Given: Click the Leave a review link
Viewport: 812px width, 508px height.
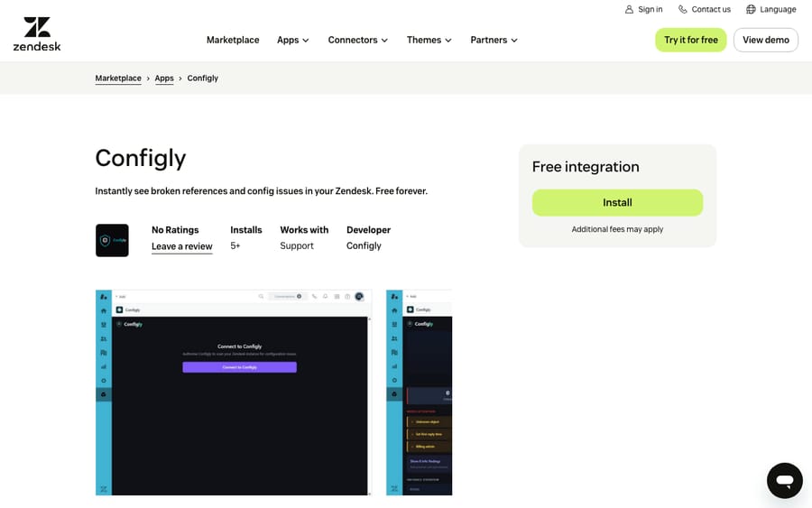Looking at the screenshot, I should [181, 246].
